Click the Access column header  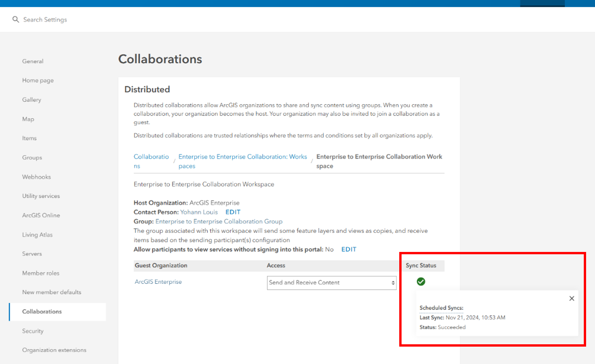point(276,265)
